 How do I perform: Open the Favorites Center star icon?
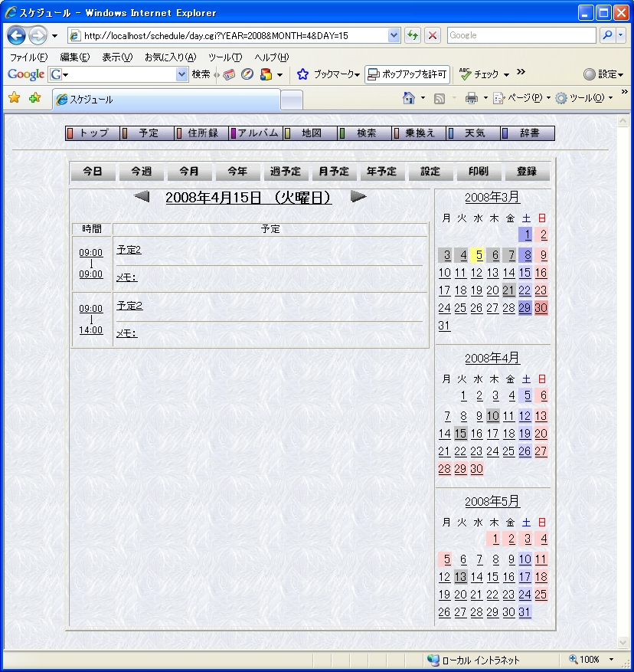(14, 98)
